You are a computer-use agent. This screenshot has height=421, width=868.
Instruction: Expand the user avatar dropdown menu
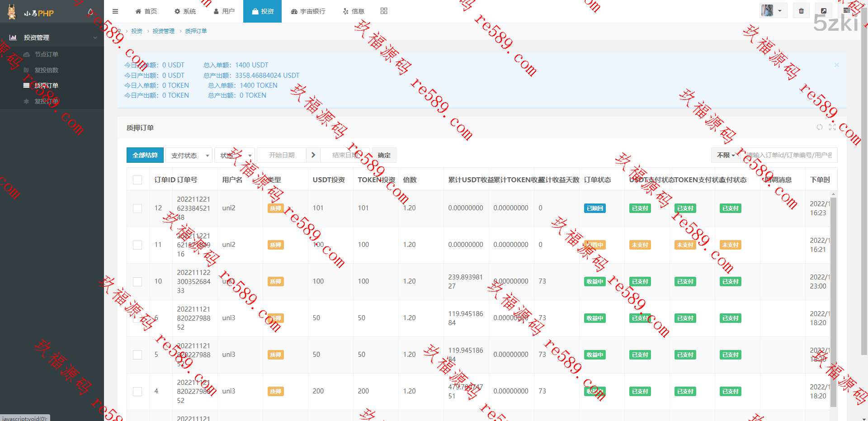tap(773, 11)
